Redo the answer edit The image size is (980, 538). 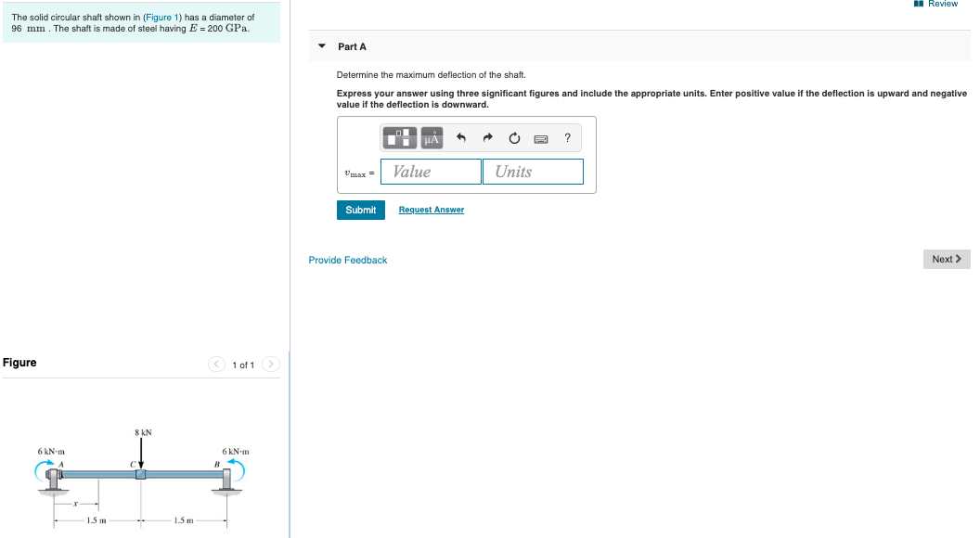pyautogui.click(x=487, y=138)
